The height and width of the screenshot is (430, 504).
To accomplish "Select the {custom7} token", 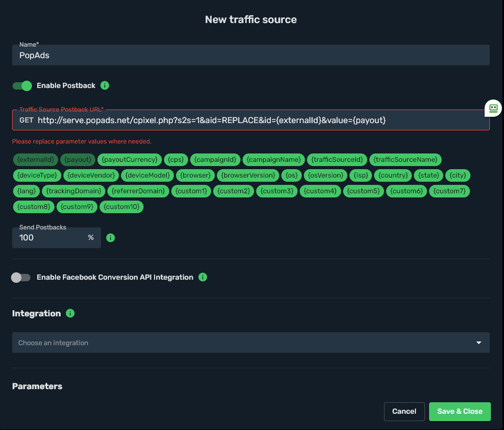I will click(450, 191).
